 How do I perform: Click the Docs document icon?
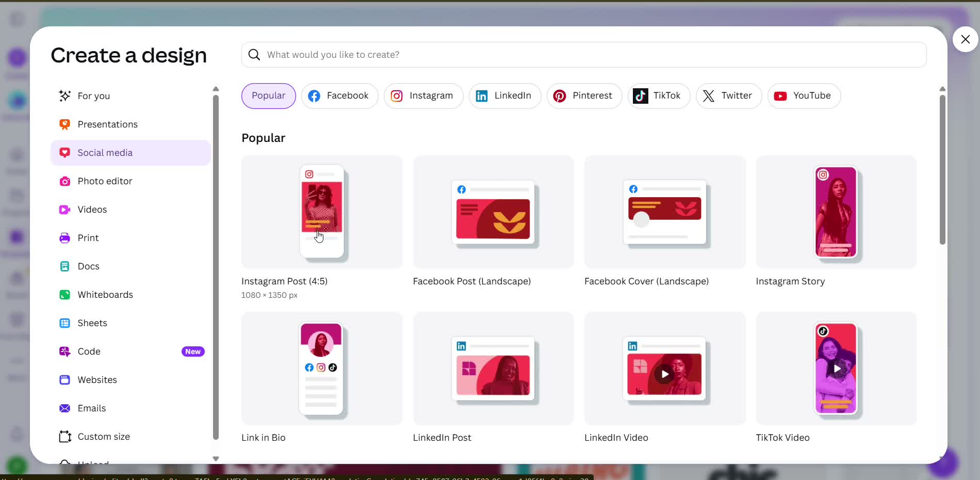tap(64, 266)
